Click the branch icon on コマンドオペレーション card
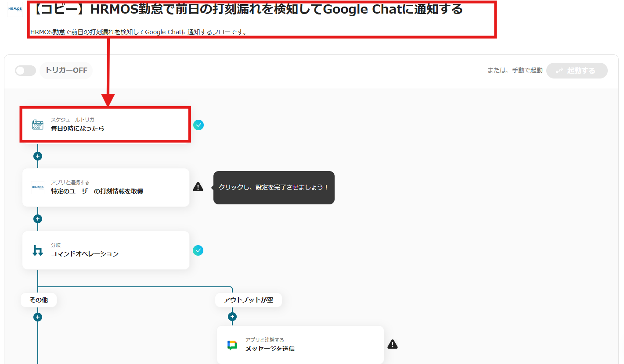This screenshot has height=364, width=624. [38, 250]
